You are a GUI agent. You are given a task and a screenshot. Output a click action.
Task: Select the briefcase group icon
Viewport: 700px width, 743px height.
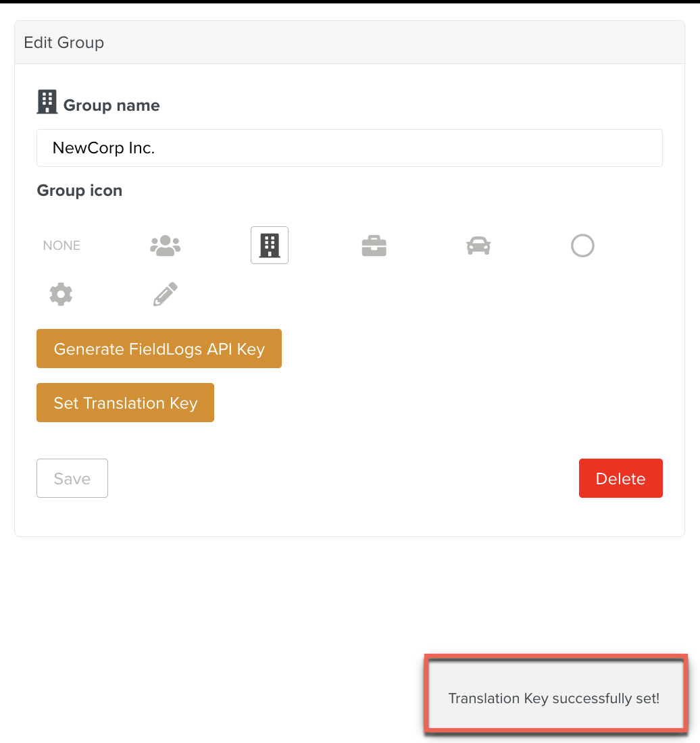coord(374,246)
